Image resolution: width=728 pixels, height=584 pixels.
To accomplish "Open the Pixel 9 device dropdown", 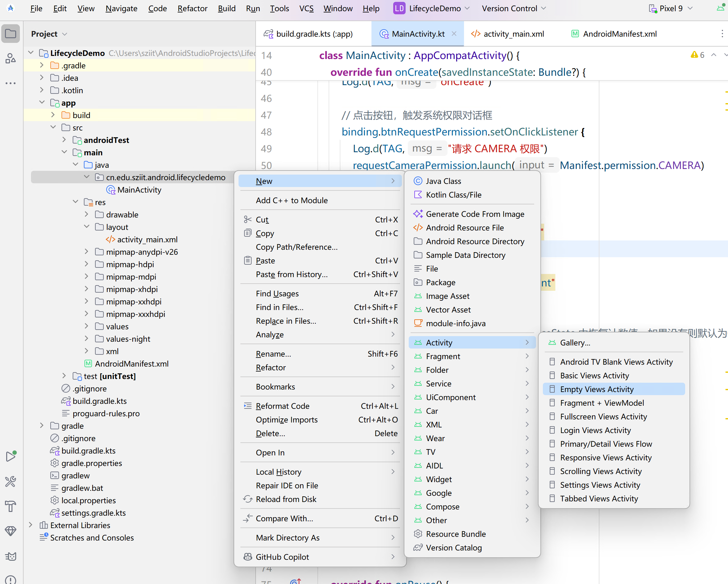I will (671, 8).
